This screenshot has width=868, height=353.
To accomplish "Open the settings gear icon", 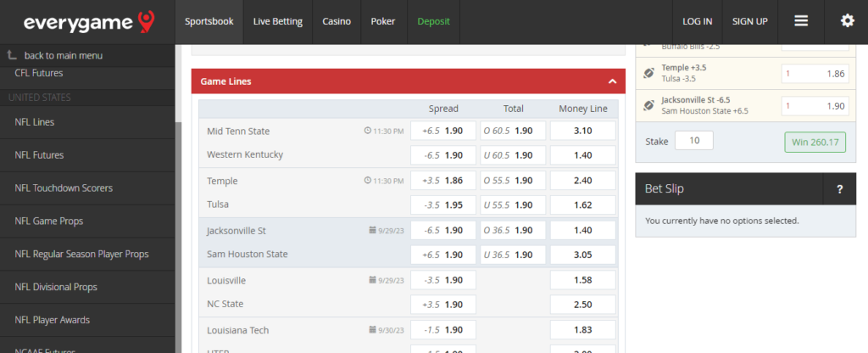I will (x=848, y=21).
